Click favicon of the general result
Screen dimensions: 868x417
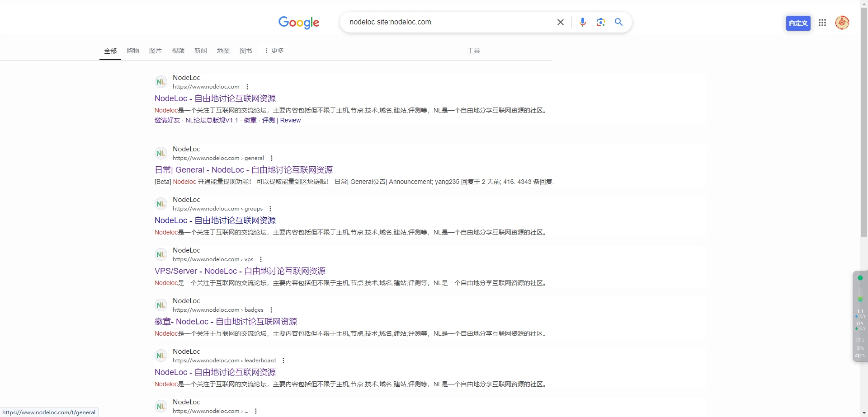point(161,153)
